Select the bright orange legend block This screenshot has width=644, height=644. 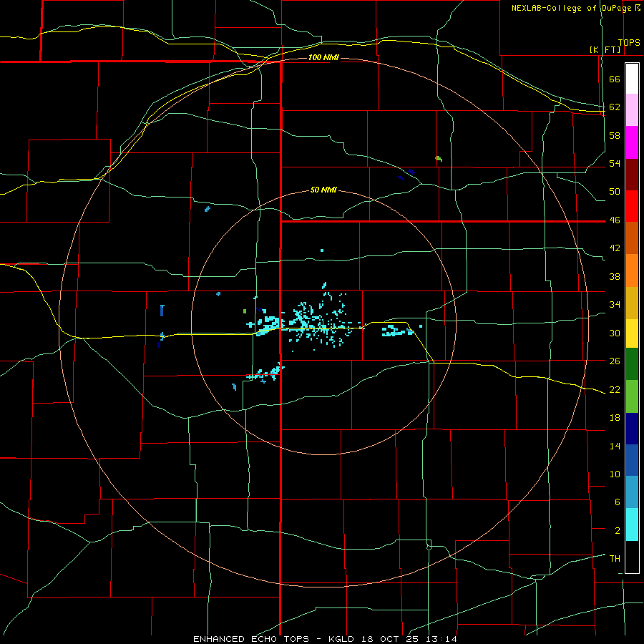[x=632, y=270]
